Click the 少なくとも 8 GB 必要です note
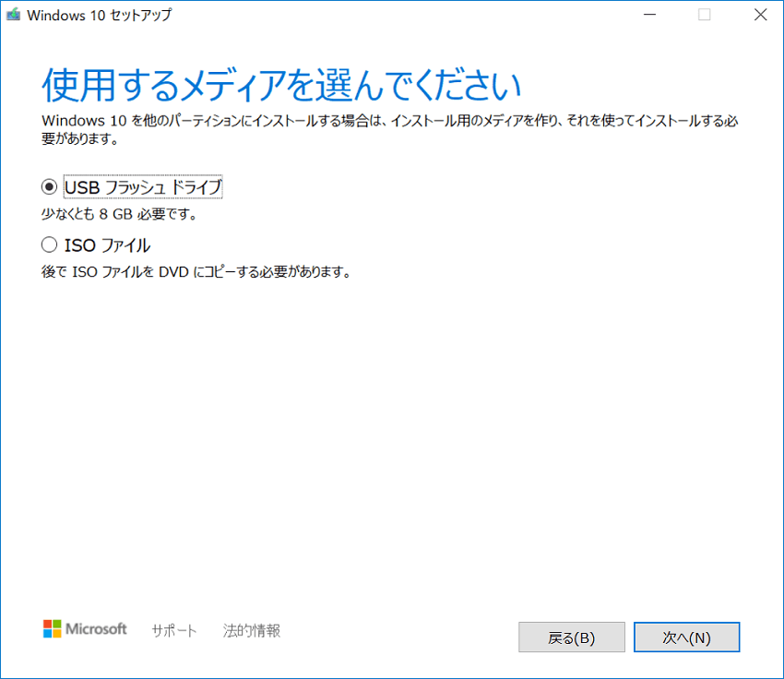The image size is (784, 679). point(120,214)
